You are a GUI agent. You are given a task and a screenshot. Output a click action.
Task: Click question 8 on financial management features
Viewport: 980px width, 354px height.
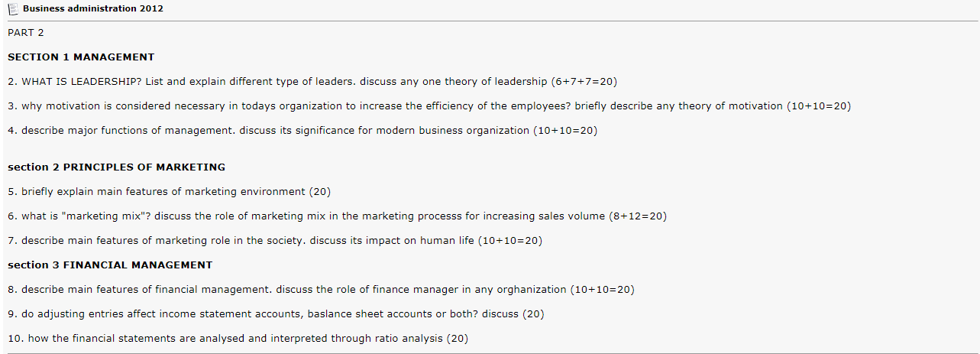click(321, 290)
